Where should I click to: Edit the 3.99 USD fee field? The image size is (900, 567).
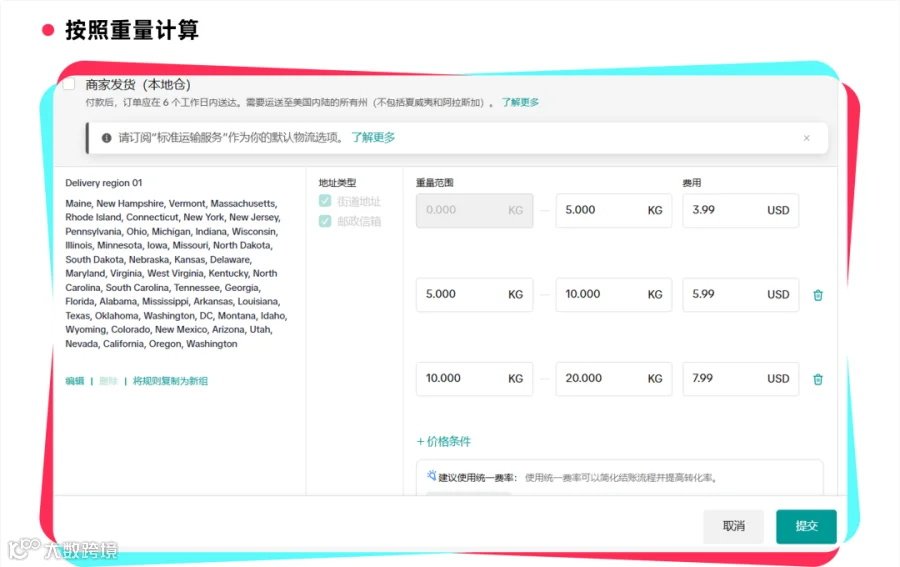[x=740, y=210]
